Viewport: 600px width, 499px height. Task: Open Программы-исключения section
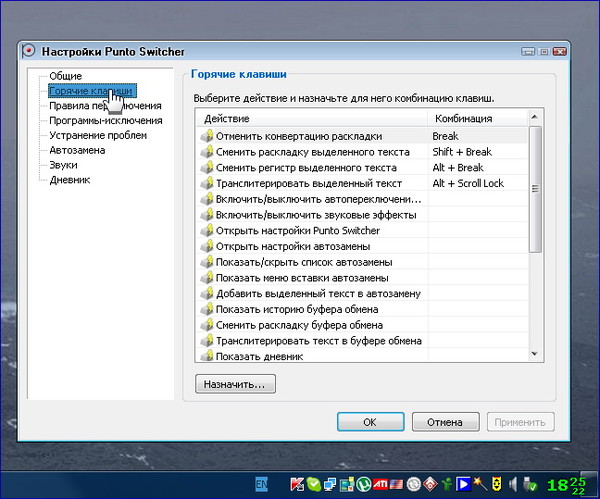pyautogui.click(x=106, y=121)
